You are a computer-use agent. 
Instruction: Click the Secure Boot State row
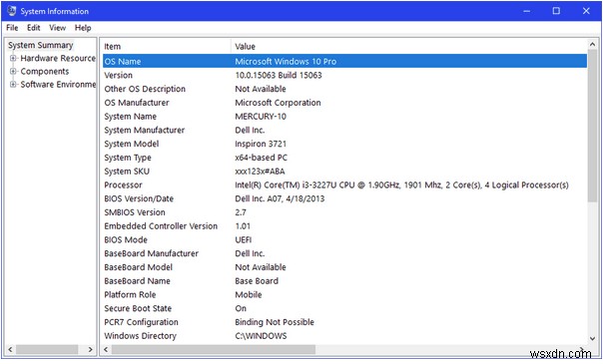(344, 309)
